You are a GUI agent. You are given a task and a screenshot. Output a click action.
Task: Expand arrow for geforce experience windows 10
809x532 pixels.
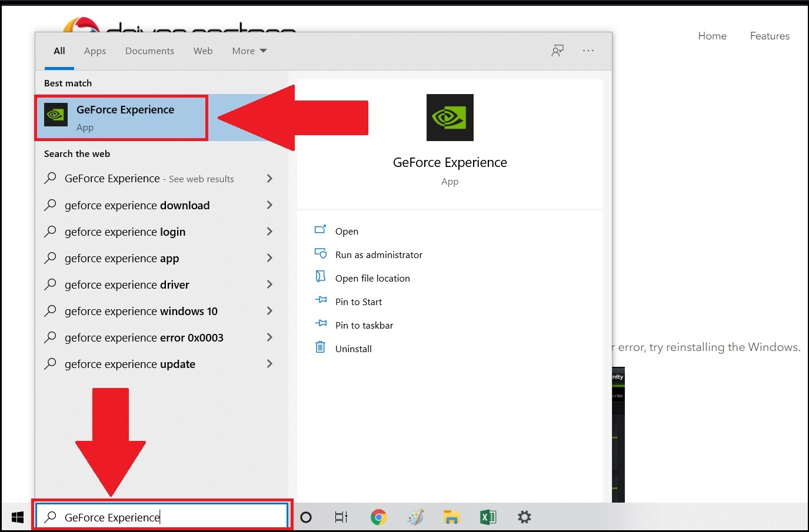(269, 310)
